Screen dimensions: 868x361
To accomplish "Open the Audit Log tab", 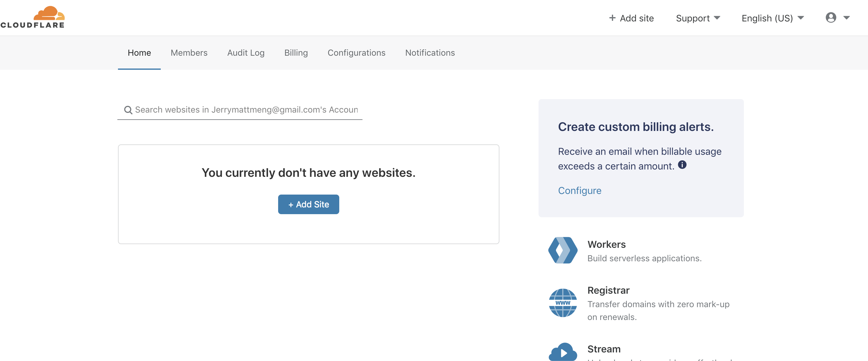I will 246,53.
